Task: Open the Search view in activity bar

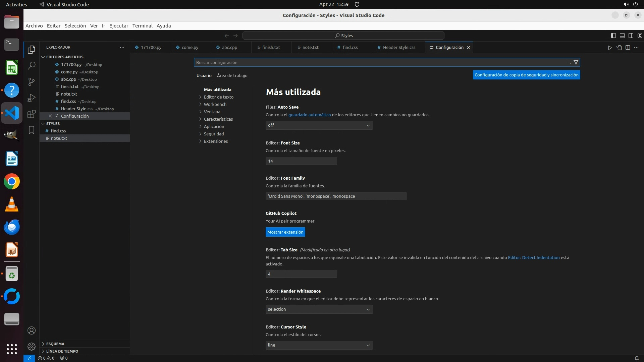Action: (x=32, y=65)
